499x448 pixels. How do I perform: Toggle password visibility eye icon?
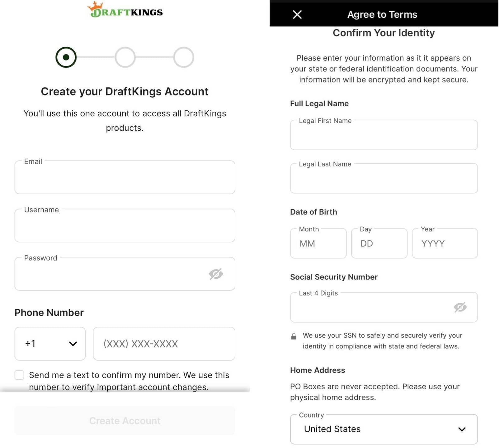(216, 274)
